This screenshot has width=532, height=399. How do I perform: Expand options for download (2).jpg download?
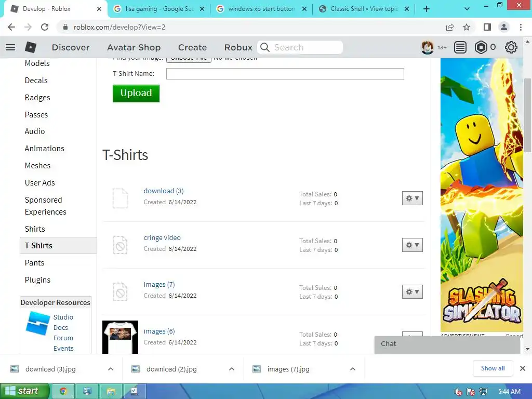(x=232, y=369)
